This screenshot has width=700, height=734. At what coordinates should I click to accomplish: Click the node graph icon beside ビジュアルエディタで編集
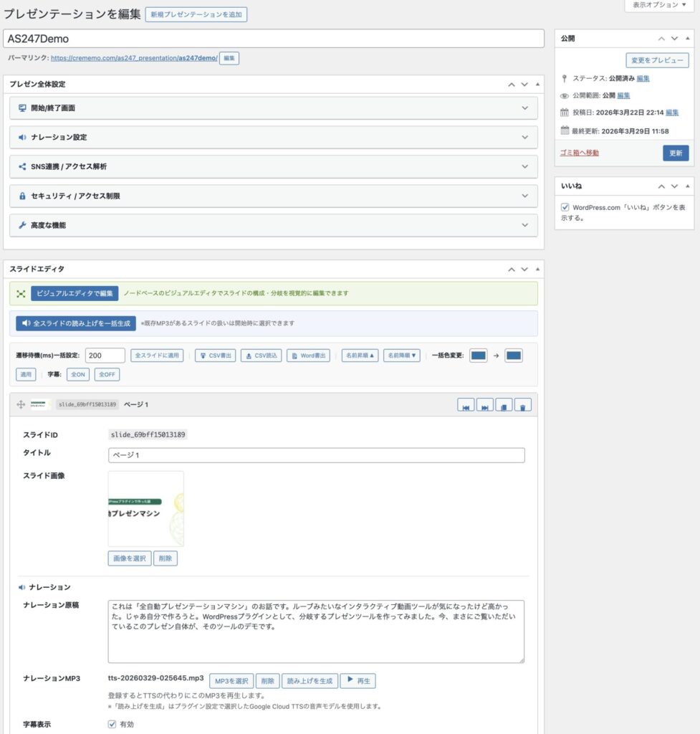tap(21, 294)
